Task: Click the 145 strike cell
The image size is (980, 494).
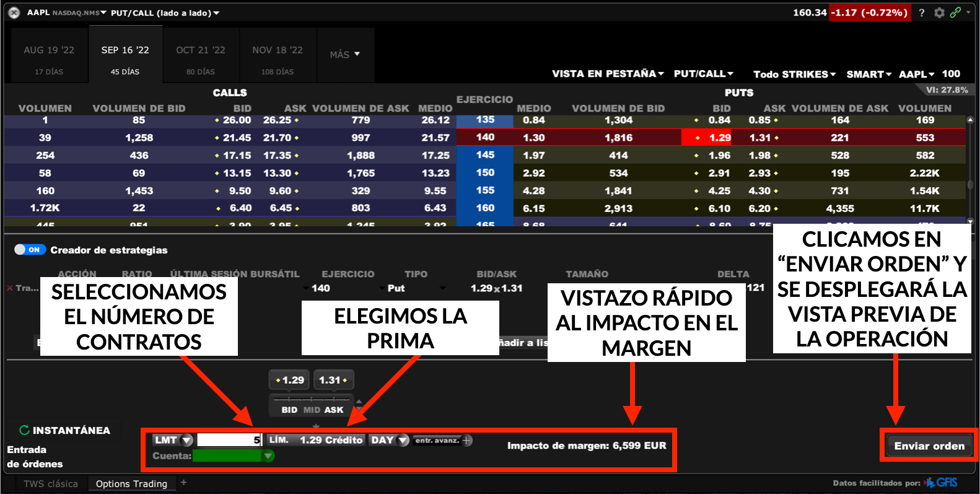Action: [x=485, y=155]
